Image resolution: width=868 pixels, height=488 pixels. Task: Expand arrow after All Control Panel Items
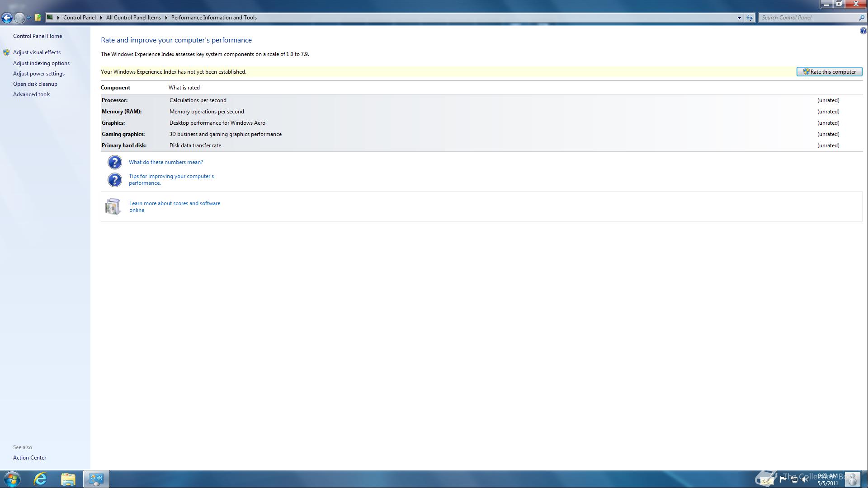point(166,18)
